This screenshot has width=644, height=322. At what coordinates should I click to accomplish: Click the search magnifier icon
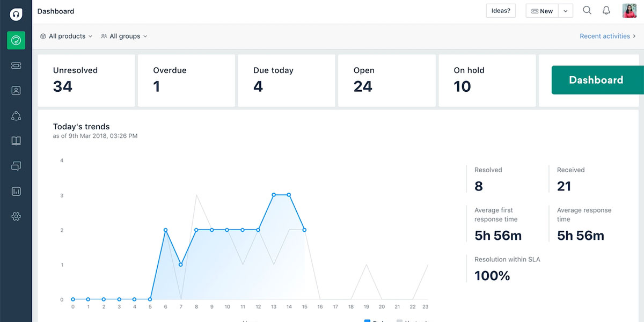[x=587, y=11]
